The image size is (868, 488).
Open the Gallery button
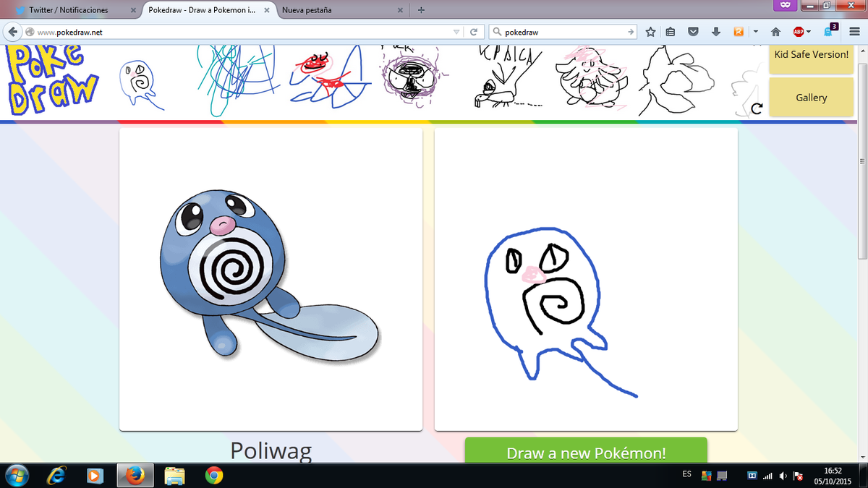coord(811,98)
